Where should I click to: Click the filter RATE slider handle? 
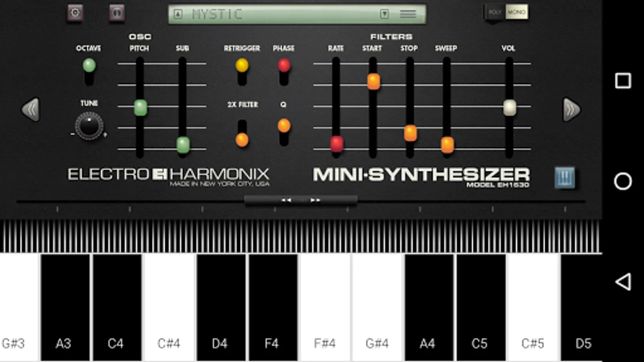tap(337, 144)
